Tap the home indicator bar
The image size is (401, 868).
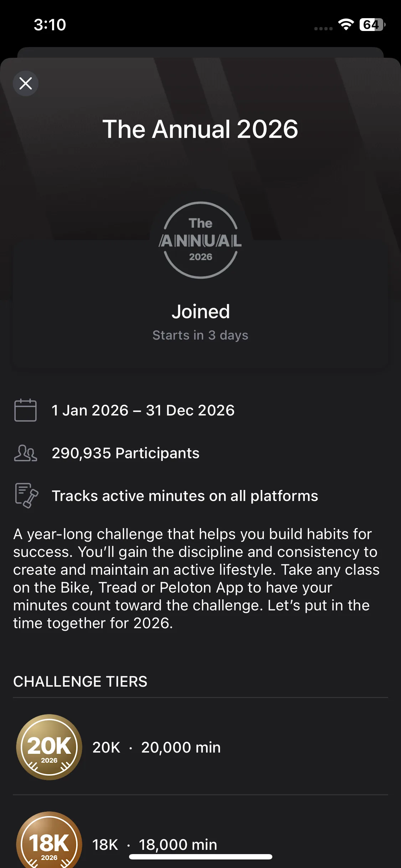[x=200, y=857]
